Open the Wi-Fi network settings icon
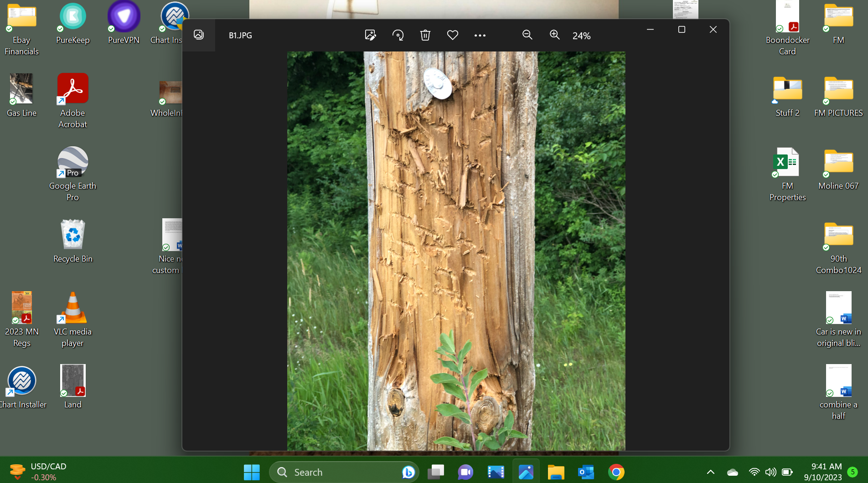Screen dimensions: 868x483 click(x=754, y=472)
